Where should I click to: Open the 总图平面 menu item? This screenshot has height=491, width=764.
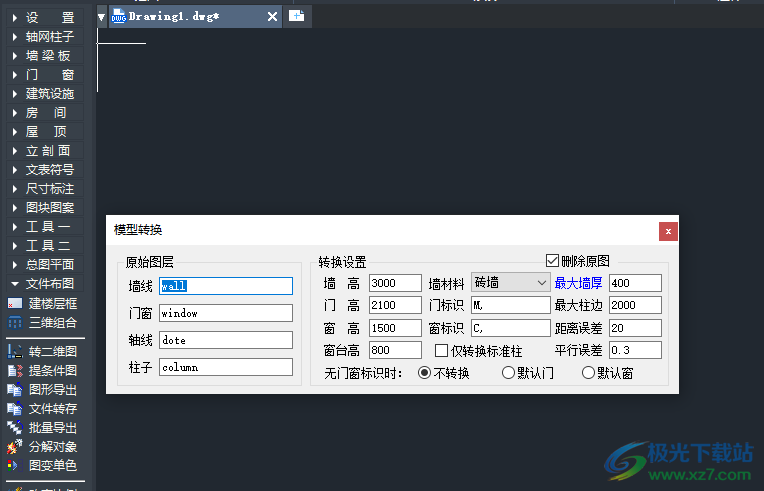[45, 264]
